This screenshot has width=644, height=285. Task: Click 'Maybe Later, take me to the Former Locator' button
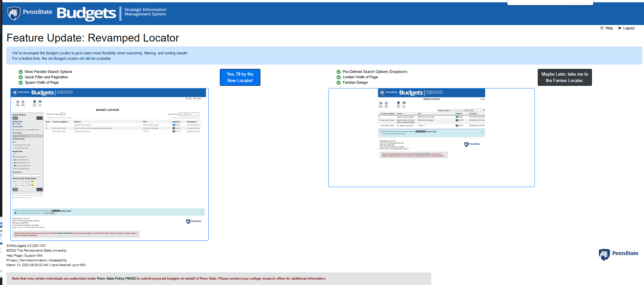coord(565,77)
